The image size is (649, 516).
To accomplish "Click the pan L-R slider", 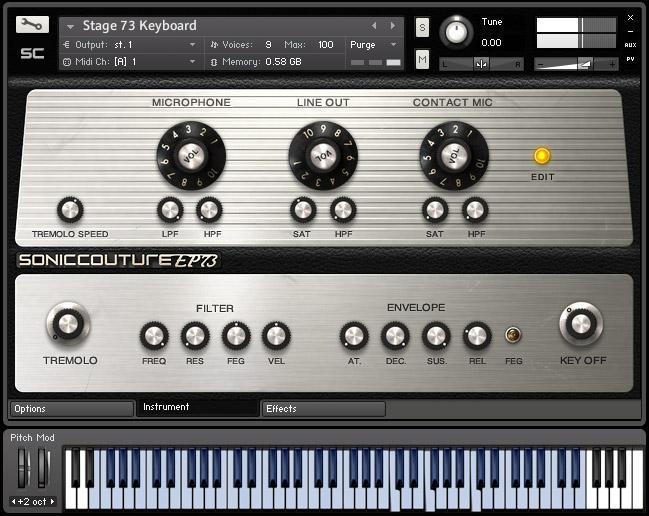I will [x=481, y=64].
